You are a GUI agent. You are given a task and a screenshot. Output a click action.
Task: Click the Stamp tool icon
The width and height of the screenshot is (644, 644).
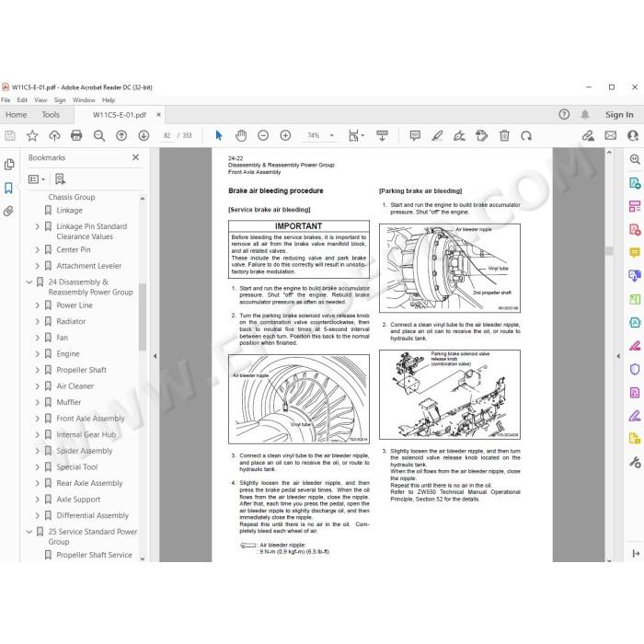(481, 135)
